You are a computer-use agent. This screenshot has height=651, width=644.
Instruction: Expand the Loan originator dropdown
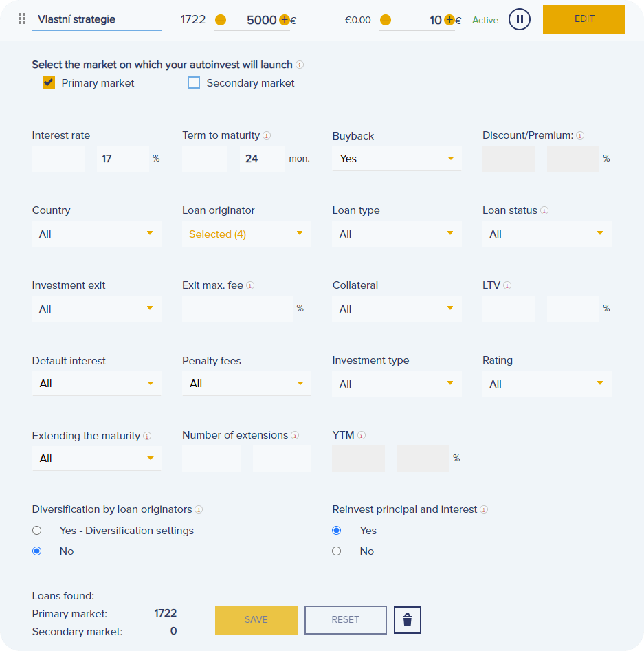246,234
